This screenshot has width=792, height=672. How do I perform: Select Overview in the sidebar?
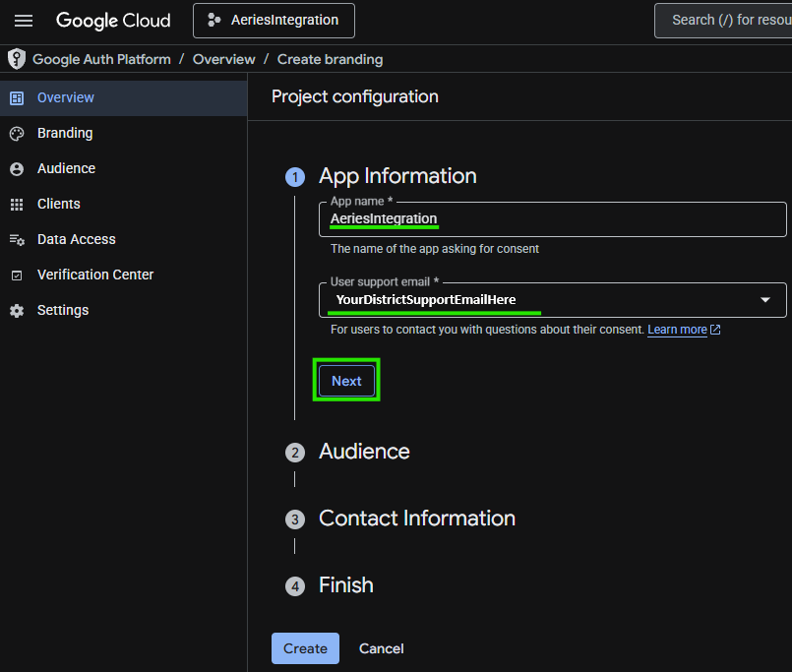click(x=123, y=98)
